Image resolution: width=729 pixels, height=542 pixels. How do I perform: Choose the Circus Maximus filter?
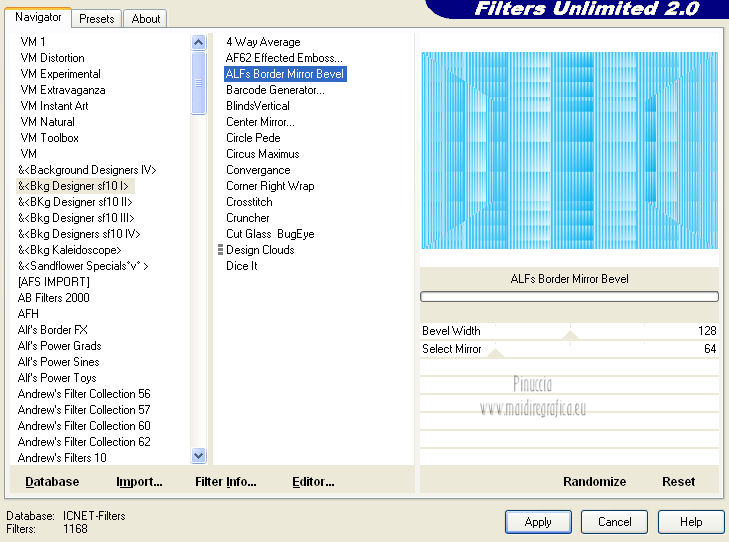pyautogui.click(x=263, y=154)
